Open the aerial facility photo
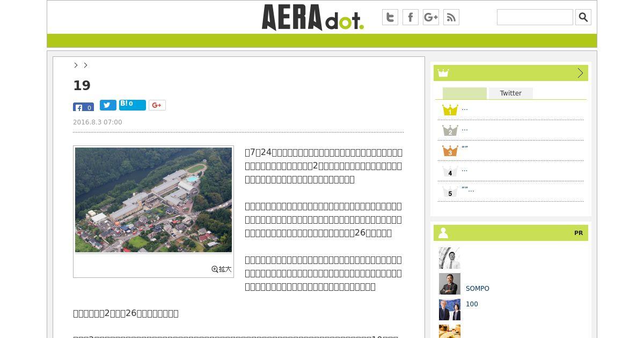644x338 pixels. click(x=153, y=200)
